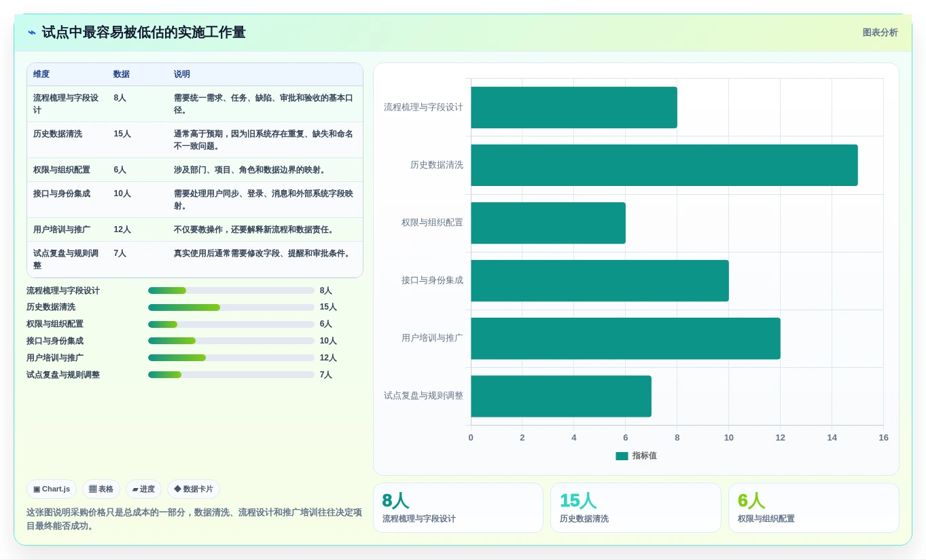Toggle the 指标值 legend entry in the chart

636,456
